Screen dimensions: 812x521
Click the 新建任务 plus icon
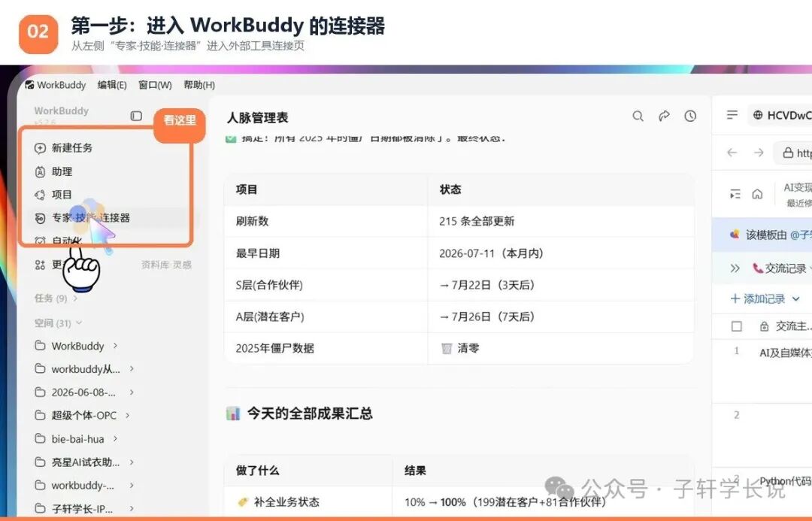(40, 148)
